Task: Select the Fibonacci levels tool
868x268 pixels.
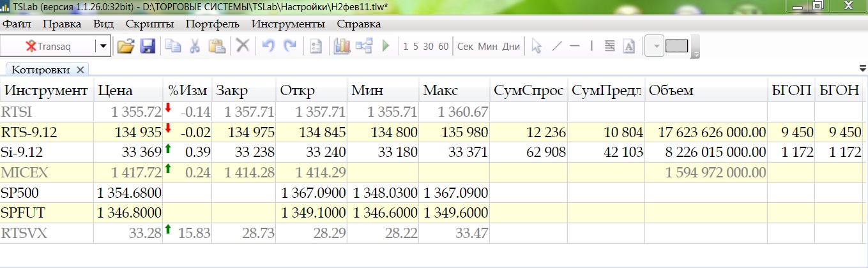Action: (x=609, y=46)
